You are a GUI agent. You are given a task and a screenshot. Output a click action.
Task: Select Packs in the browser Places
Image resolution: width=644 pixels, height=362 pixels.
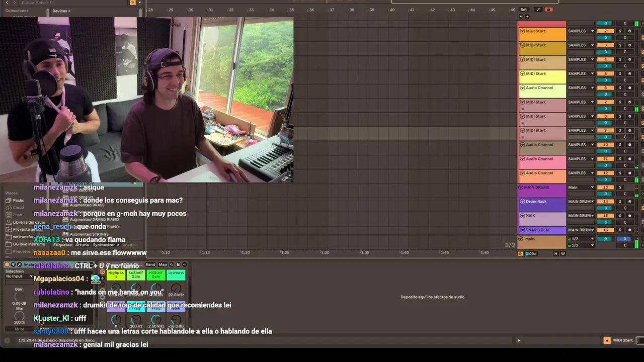coord(15,200)
